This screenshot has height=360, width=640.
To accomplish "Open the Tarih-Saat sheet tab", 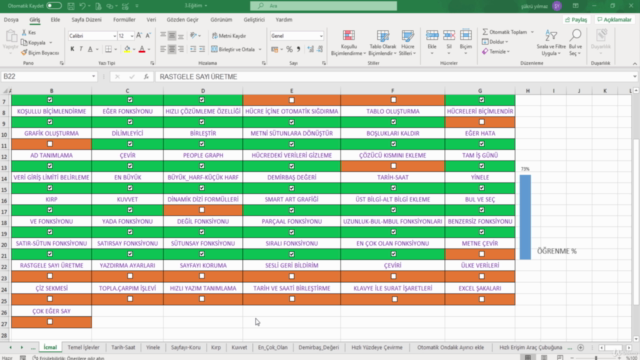I will click(x=123, y=347).
